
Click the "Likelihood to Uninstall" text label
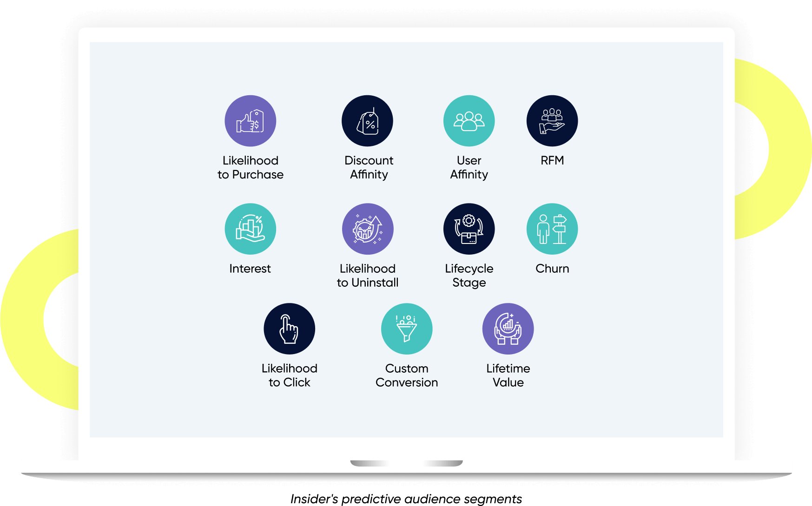(x=368, y=276)
